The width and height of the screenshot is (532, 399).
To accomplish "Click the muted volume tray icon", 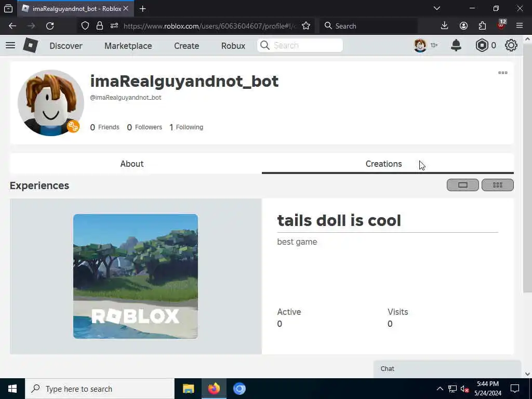I will click(464, 389).
